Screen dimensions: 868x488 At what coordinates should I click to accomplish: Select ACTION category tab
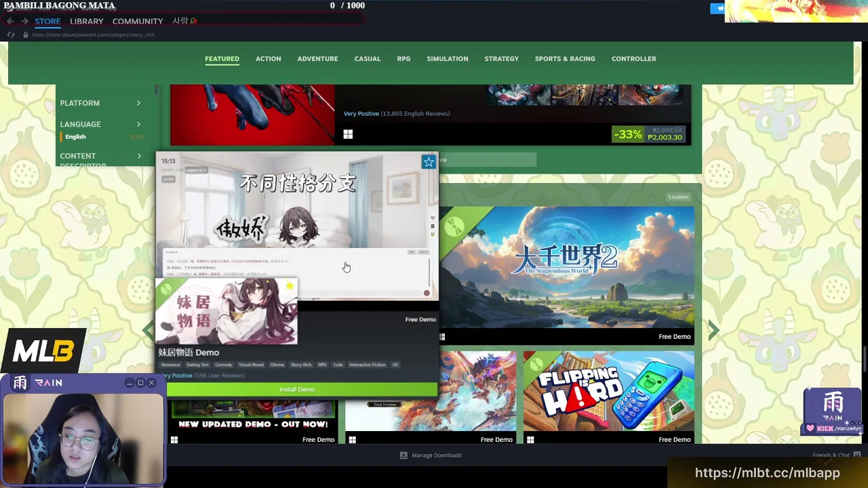[268, 59]
